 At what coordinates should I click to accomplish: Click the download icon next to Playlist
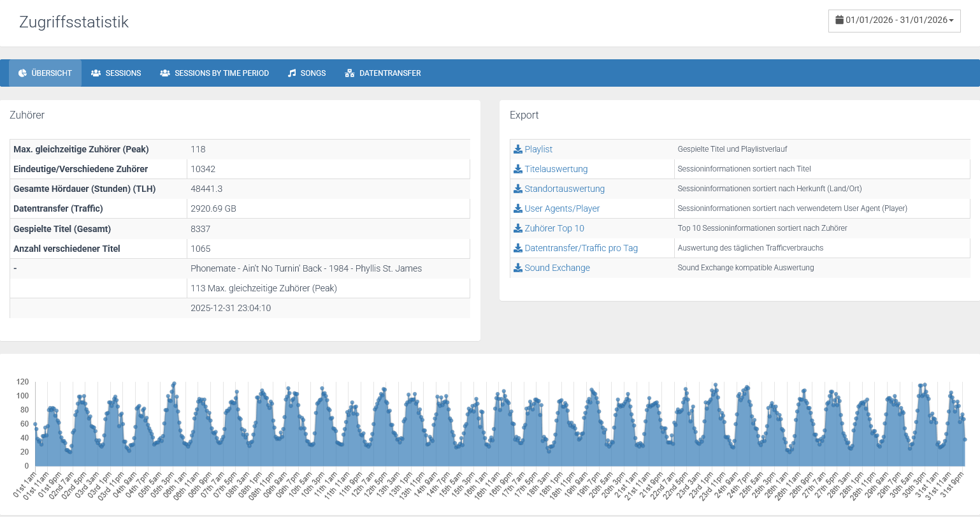(x=518, y=149)
